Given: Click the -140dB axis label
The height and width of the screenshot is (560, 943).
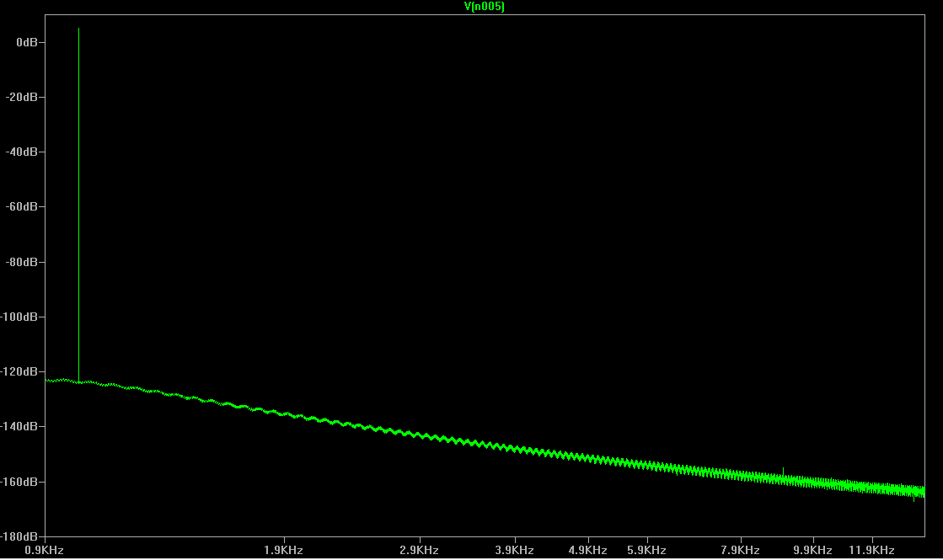Looking at the screenshot, I should click(x=19, y=427).
